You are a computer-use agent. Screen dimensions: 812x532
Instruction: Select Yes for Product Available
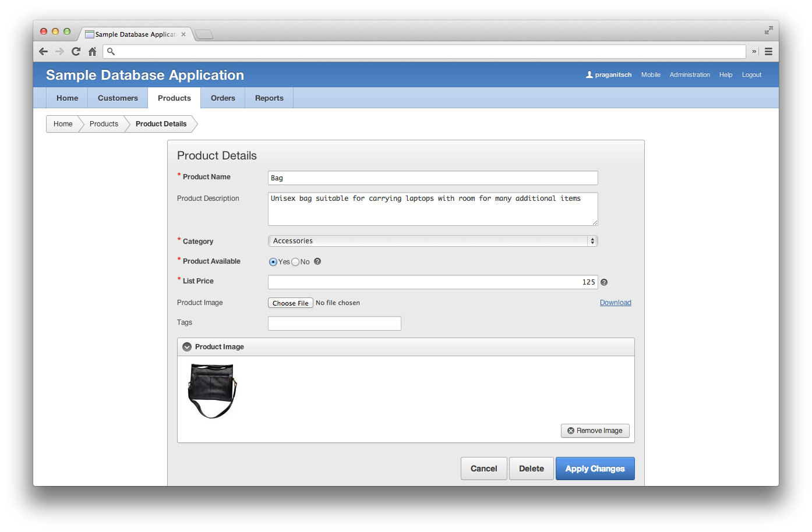tap(273, 262)
